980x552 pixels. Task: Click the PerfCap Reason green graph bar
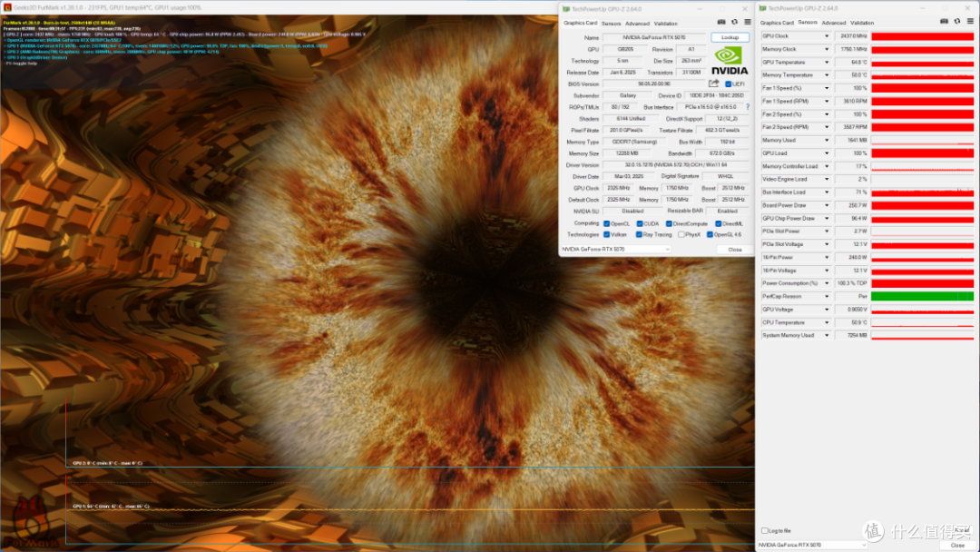tap(923, 297)
